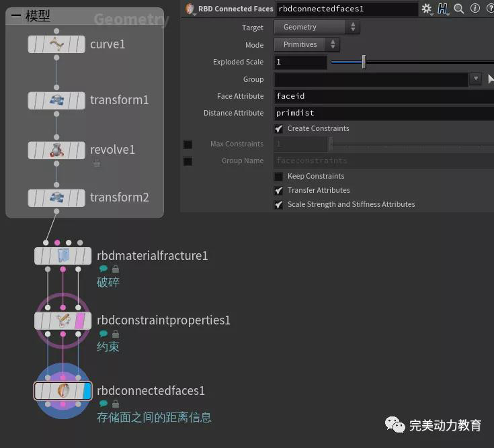This screenshot has height=448, width=494.
Task: Click the rbdconstraintproperties1 node icon
Action: click(x=63, y=320)
